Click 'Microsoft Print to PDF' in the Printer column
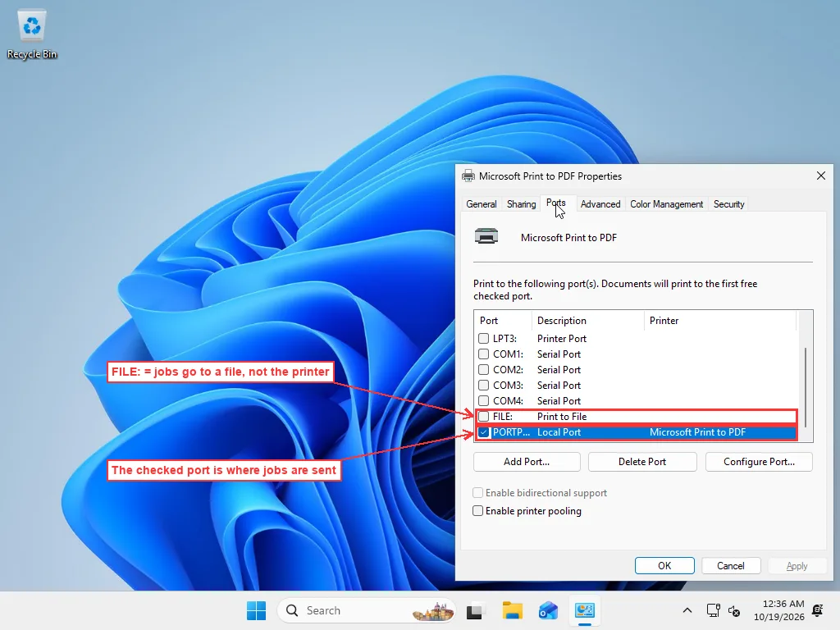This screenshot has height=630, width=840. coord(697,431)
